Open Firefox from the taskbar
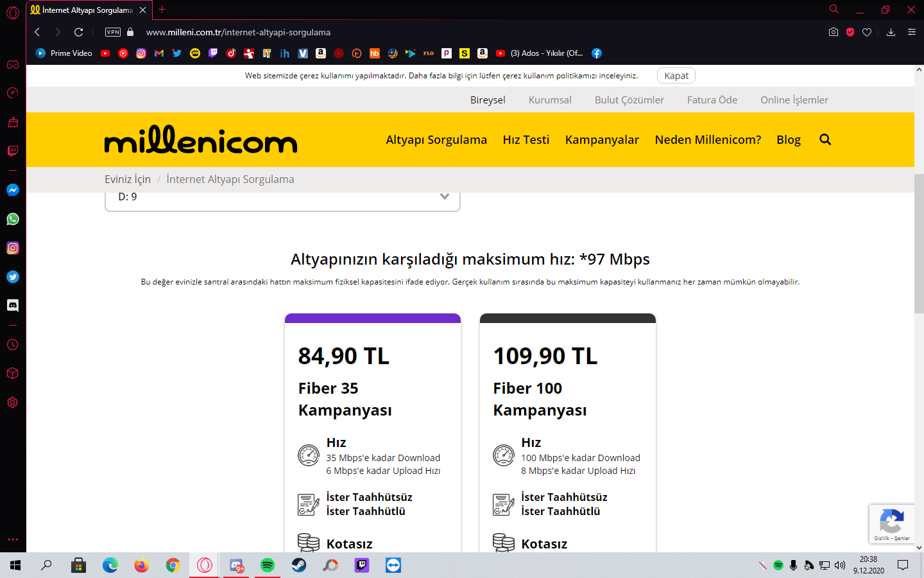The height and width of the screenshot is (578, 924). pyautogui.click(x=141, y=565)
